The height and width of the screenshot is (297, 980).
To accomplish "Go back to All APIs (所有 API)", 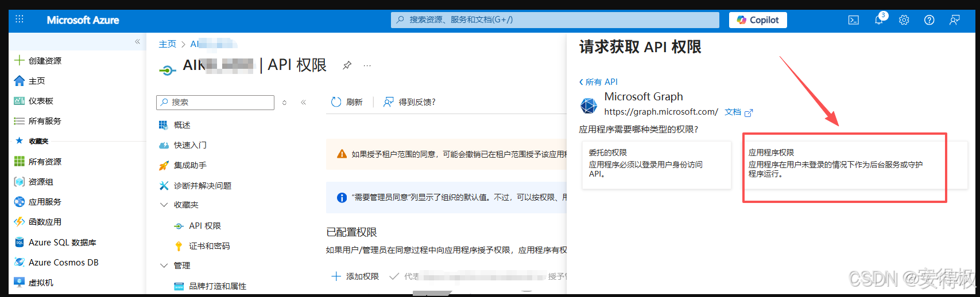I will pos(598,82).
